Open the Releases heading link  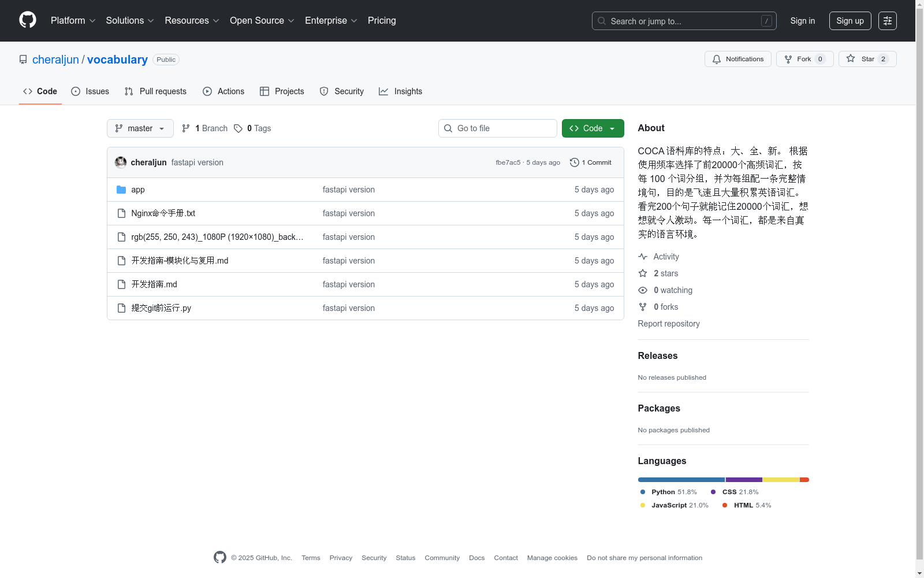658,355
